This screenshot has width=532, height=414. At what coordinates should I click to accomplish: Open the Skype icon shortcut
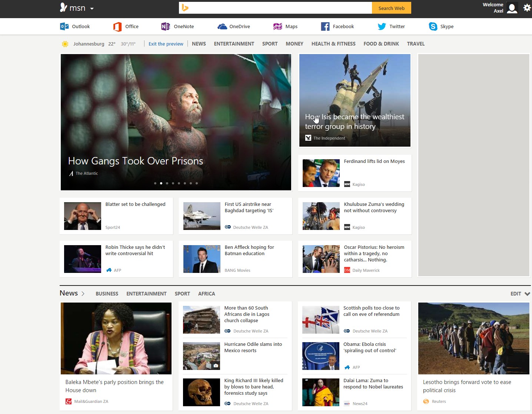point(433,26)
